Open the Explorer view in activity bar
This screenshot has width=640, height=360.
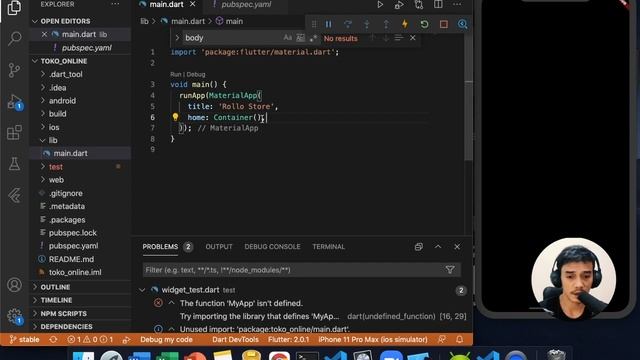coord(14,8)
